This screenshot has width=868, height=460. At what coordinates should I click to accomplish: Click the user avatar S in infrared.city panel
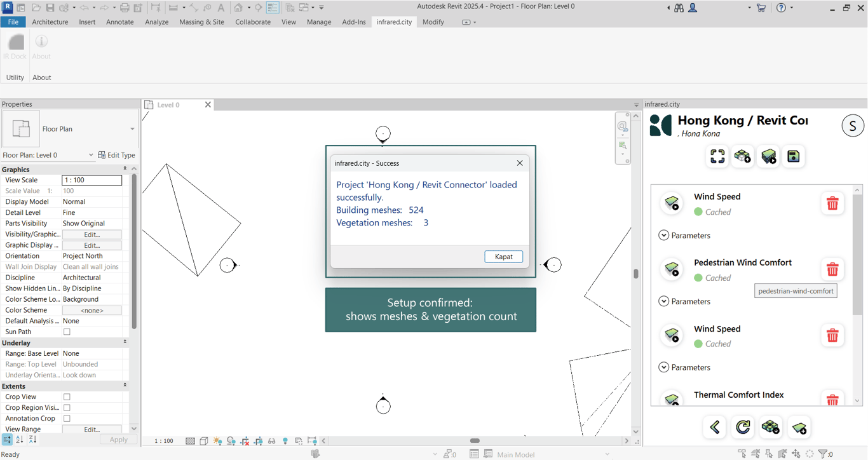point(853,125)
